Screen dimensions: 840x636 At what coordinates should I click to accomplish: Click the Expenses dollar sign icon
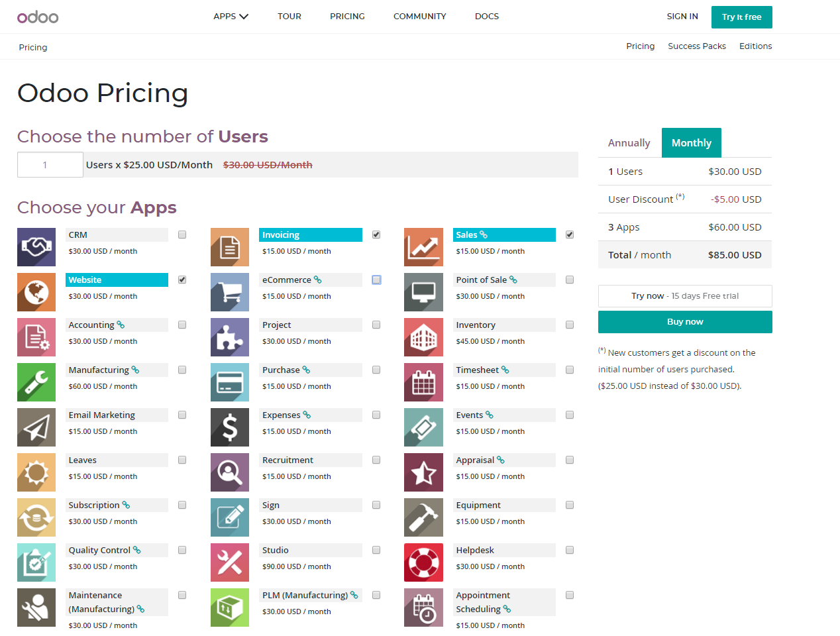point(230,427)
